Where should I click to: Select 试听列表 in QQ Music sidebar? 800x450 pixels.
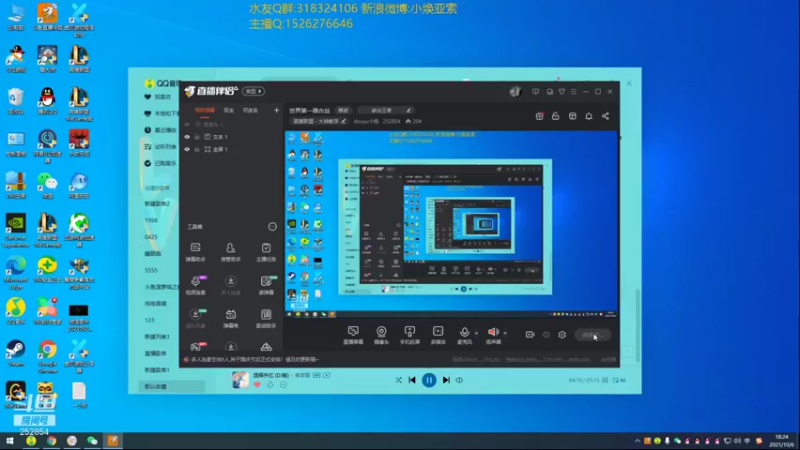point(161,147)
